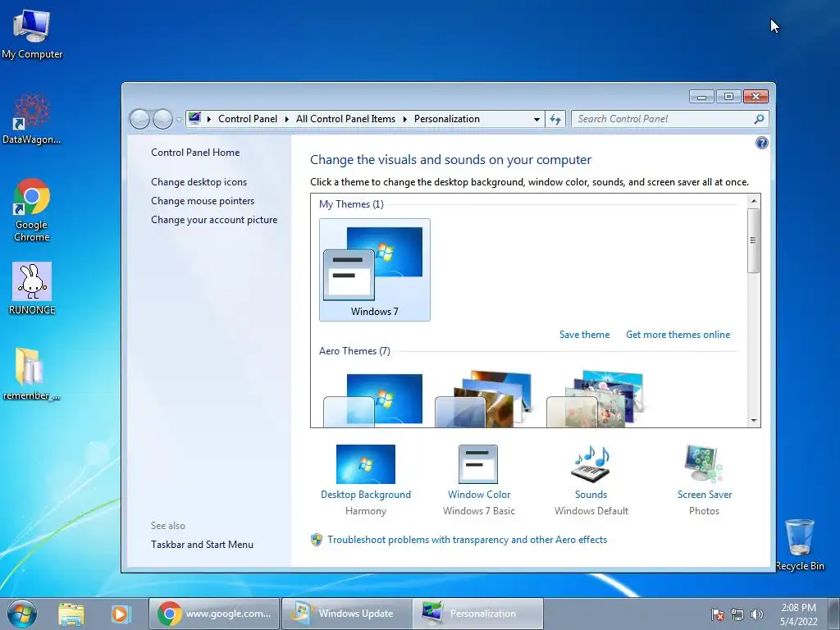Screen dimensions: 840x630
Task: Click the Control Panel icon in the address bar
Action: click(194, 118)
